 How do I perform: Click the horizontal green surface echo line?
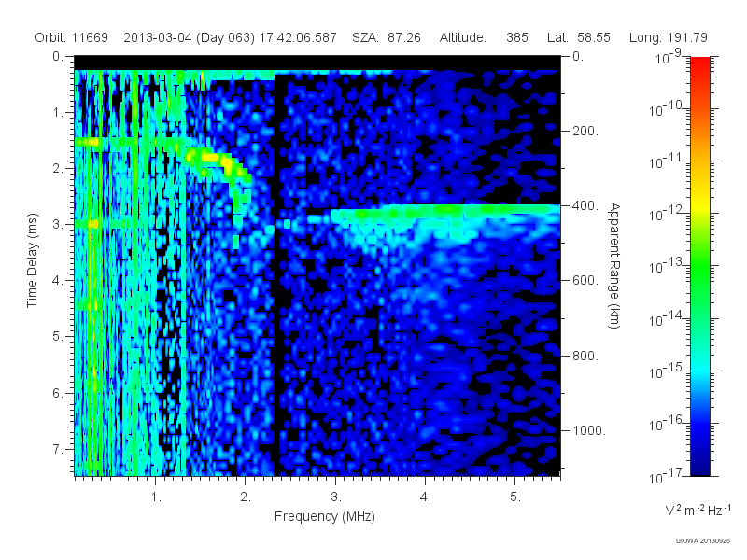pyautogui.click(x=445, y=212)
